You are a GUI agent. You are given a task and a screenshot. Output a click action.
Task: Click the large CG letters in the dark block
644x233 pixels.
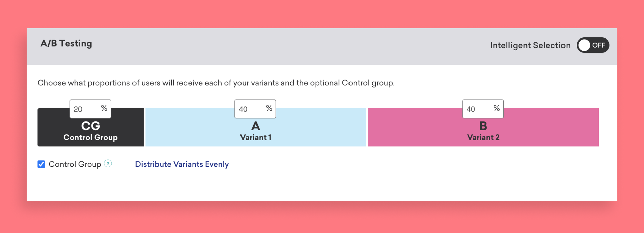click(91, 126)
